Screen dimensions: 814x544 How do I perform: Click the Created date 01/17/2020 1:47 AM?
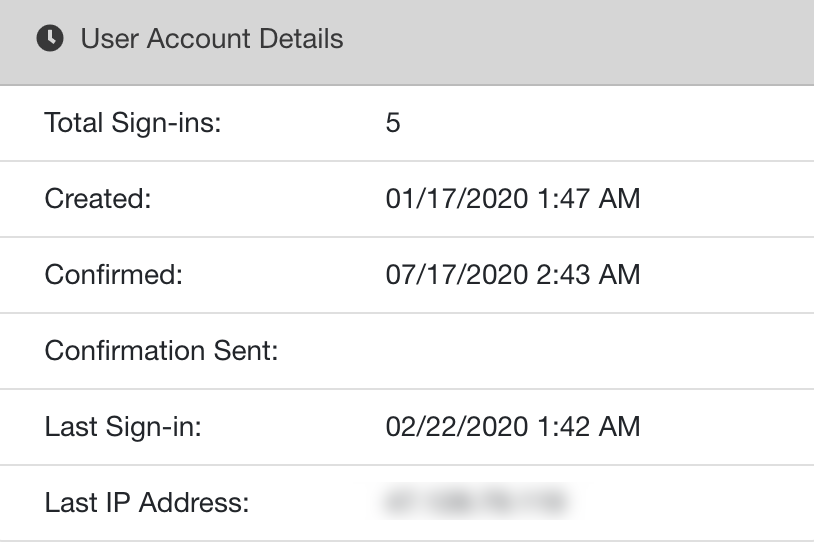(x=513, y=199)
